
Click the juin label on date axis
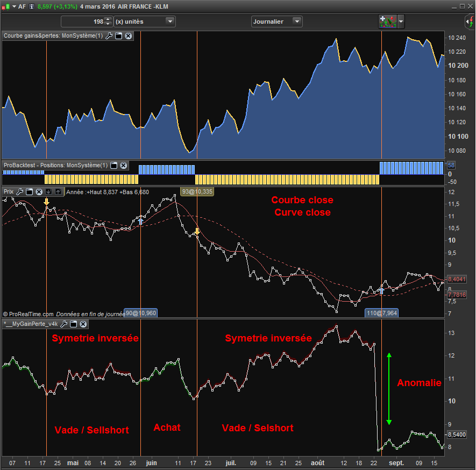click(x=151, y=463)
